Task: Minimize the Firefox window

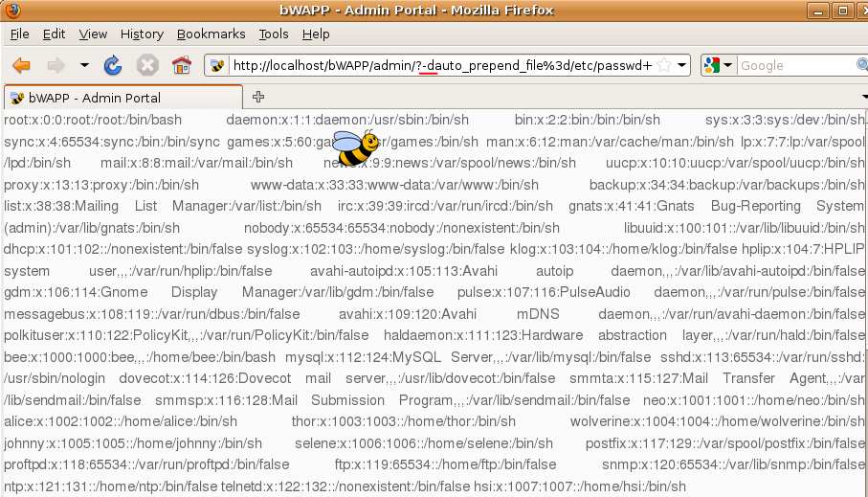Action: [818, 11]
